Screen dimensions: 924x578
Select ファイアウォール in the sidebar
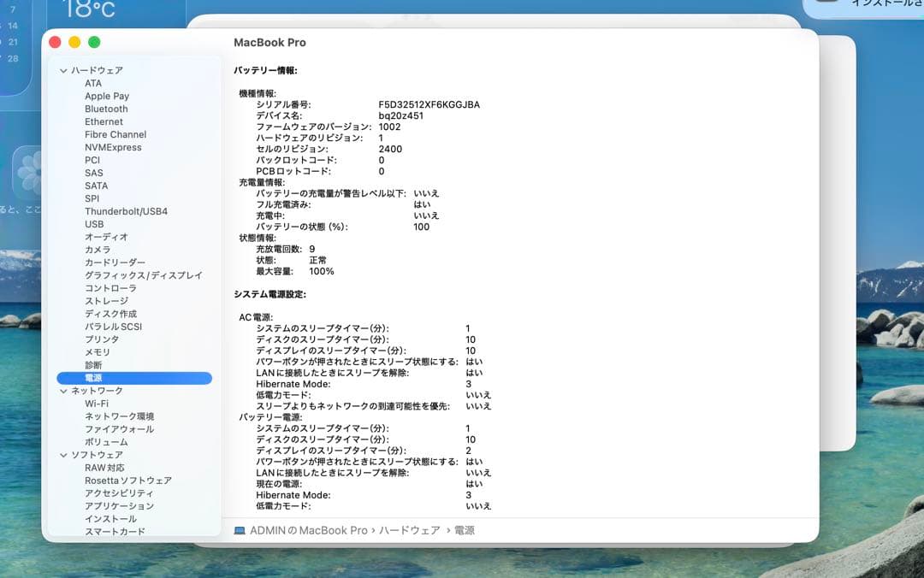click(120, 430)
